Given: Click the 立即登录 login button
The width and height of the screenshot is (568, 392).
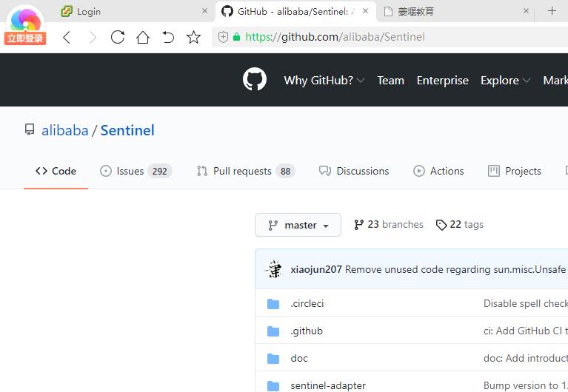Looking at the screenshot, I should click(25, 38).
